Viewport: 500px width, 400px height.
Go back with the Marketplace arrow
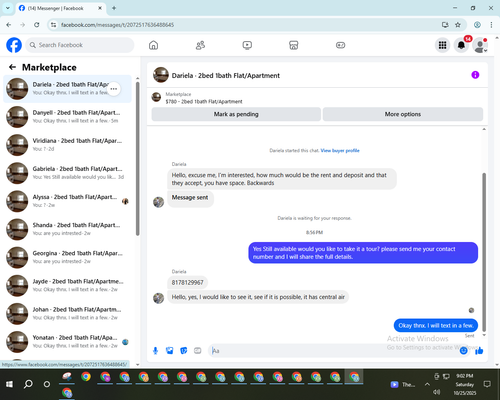[13, 67]
